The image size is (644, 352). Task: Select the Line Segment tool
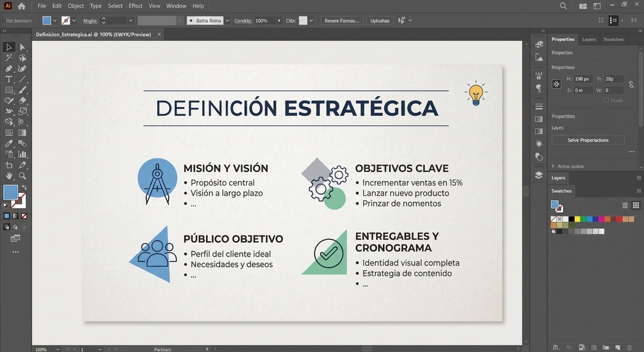pos(22,79)
